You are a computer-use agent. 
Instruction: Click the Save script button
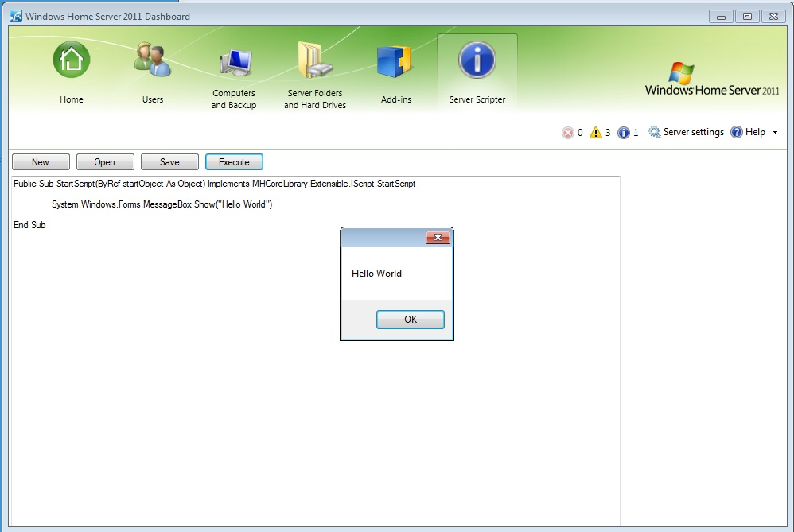(169, 162)
